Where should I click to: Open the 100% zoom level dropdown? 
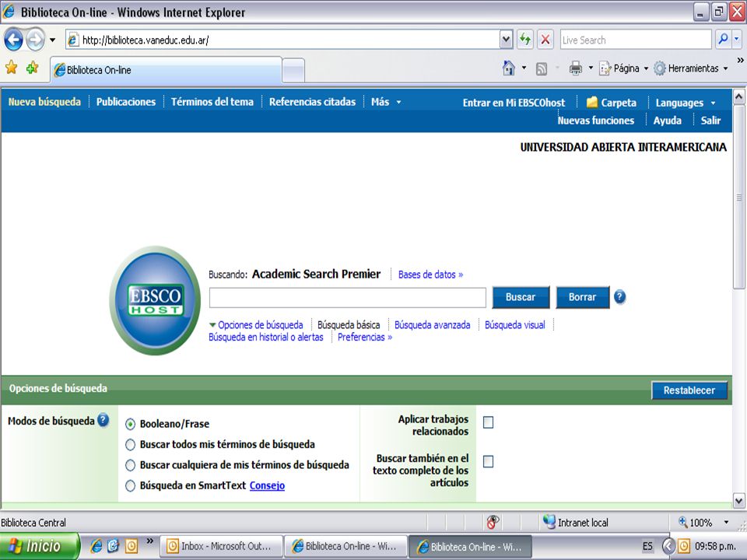[726, 523]
